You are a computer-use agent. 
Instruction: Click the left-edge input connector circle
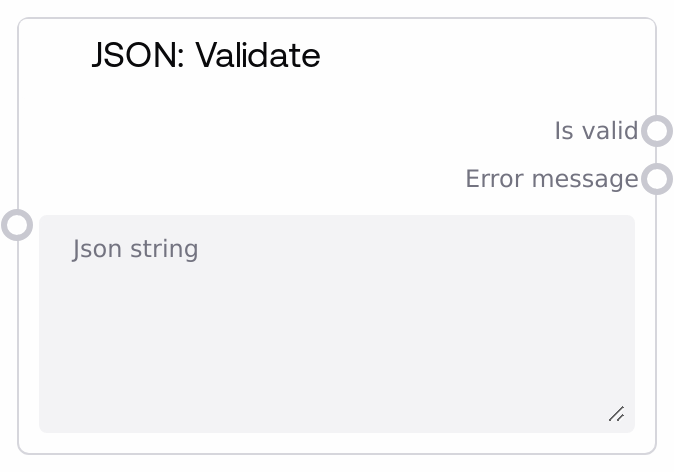tap(17, 224)
